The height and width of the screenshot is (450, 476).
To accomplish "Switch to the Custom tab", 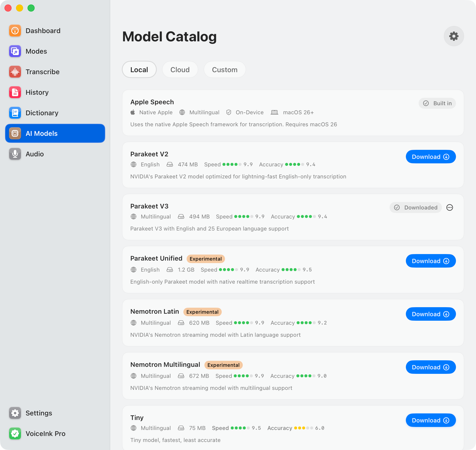I will point(225,70).
